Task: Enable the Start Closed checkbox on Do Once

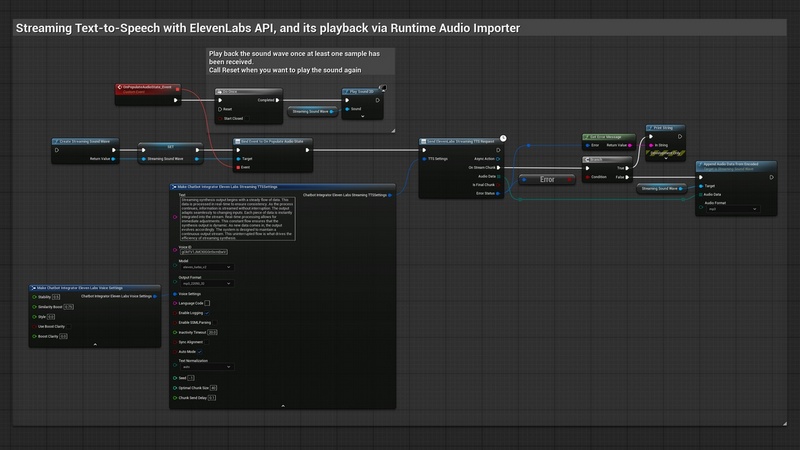Action: tap(249, 118)
